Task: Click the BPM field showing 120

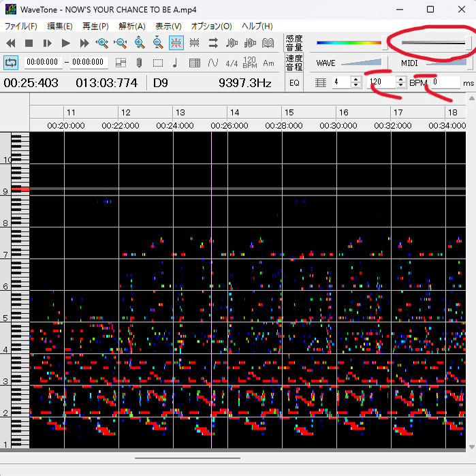Action: tap(382, 82)
